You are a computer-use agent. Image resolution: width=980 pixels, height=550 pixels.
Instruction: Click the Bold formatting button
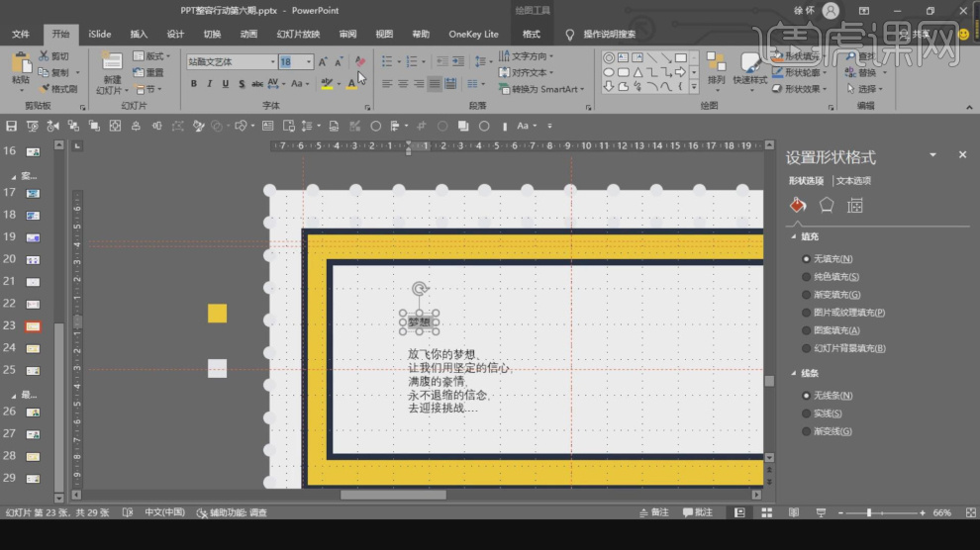coord(194,84)
